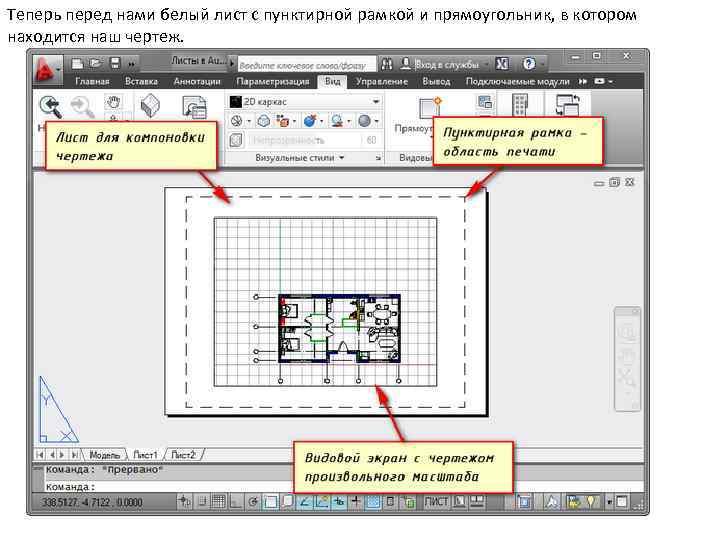
Task: Click the opacity value field showing 60
Action: (371, 140)
